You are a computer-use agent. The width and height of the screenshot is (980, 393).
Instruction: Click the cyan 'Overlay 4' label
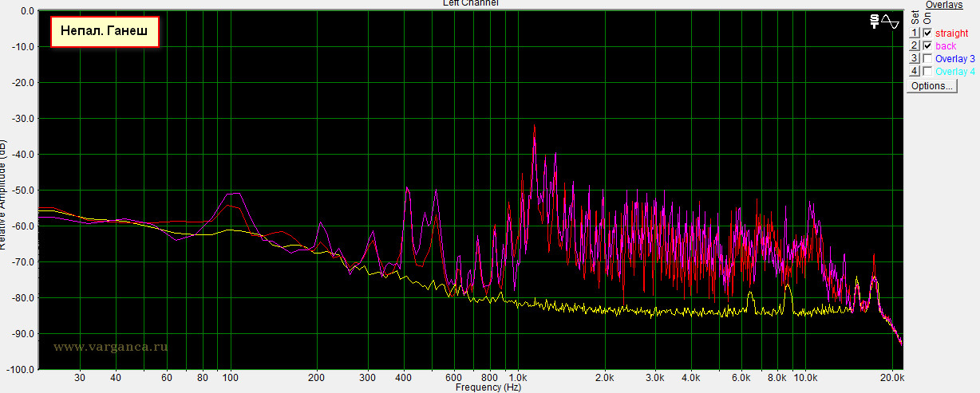955,72
